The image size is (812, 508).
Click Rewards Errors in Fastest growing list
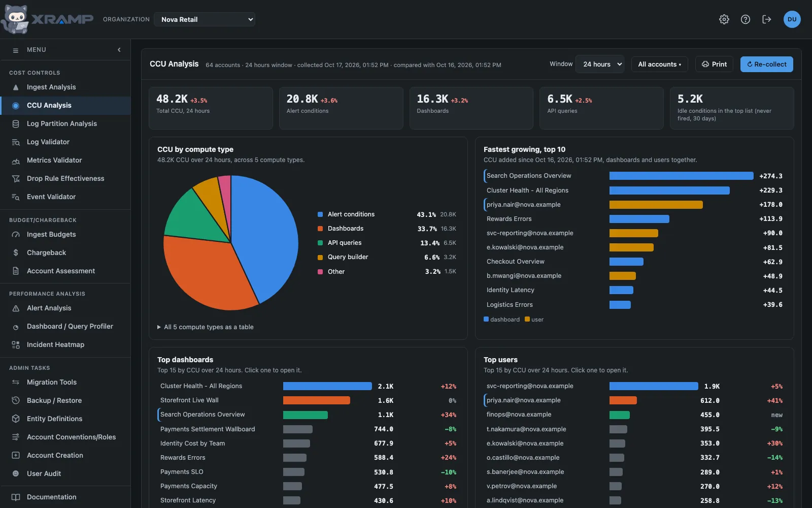(x=634, y=219)
